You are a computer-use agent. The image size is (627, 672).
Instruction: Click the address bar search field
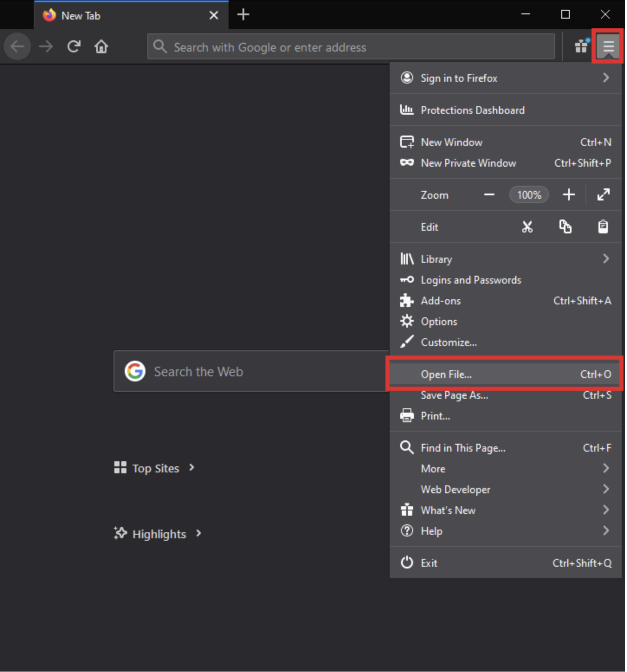[351, 47]
